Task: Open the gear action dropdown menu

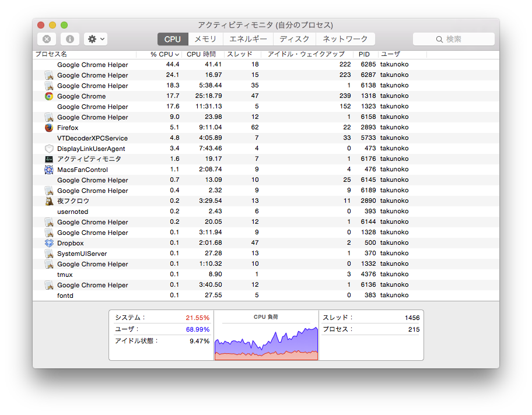Action: pyautogui.click(x=96, y=39)
